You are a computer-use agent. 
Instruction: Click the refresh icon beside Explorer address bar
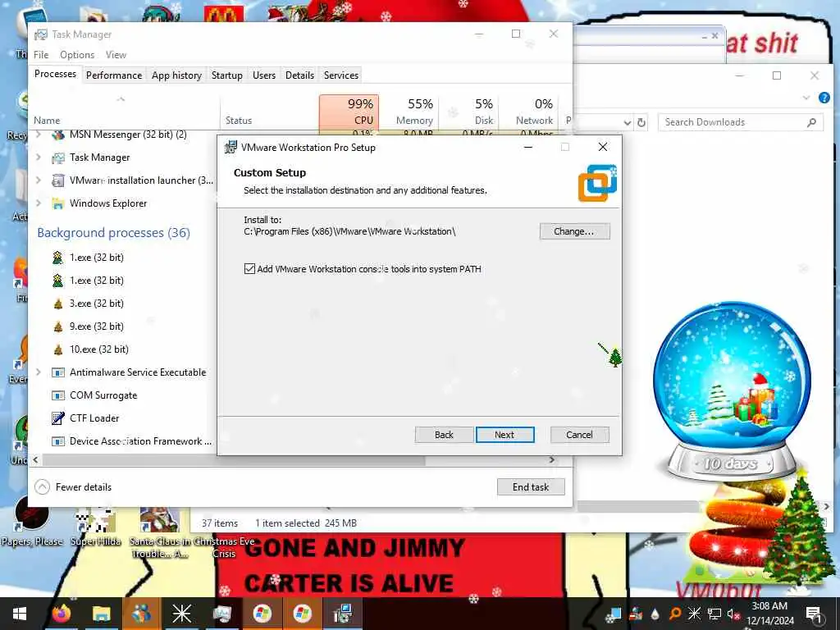(x=641, y=123)
